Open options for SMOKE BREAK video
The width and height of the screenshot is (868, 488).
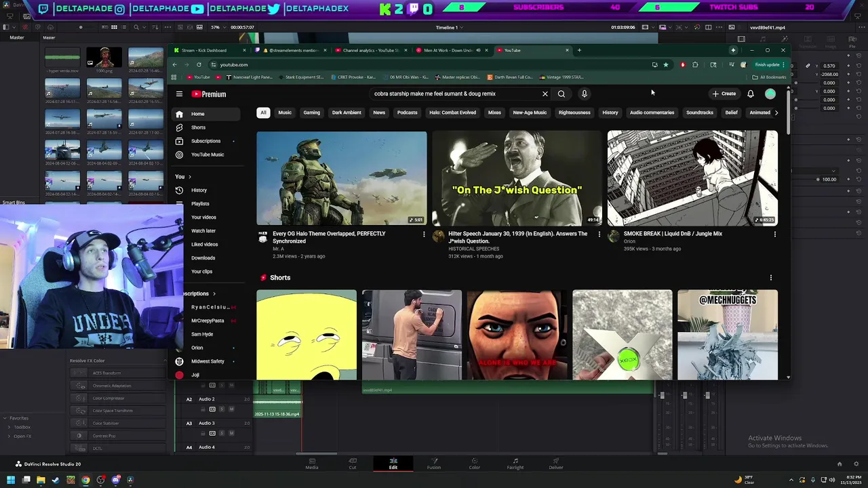pos(774,235)
